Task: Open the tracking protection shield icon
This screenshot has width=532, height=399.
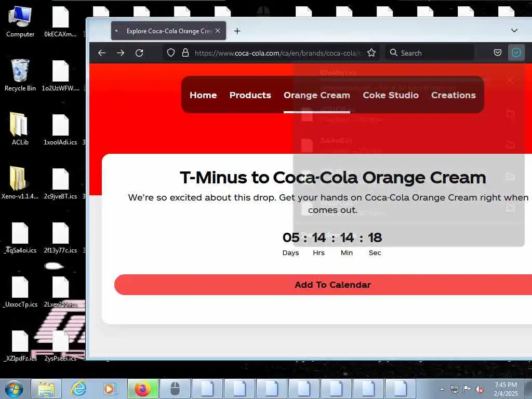Action: coord(171,52)
